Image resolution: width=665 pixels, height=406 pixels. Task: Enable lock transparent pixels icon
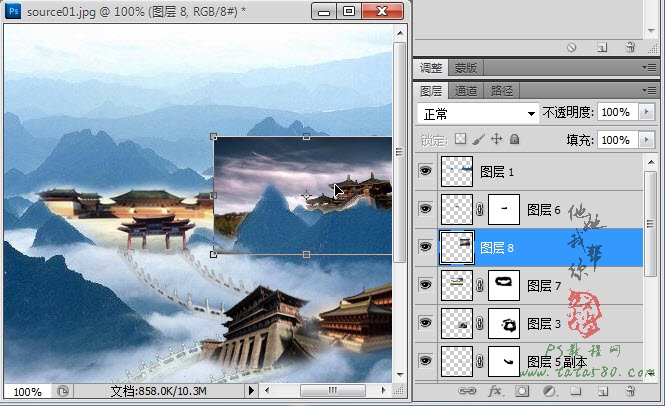tap(460, 139)
